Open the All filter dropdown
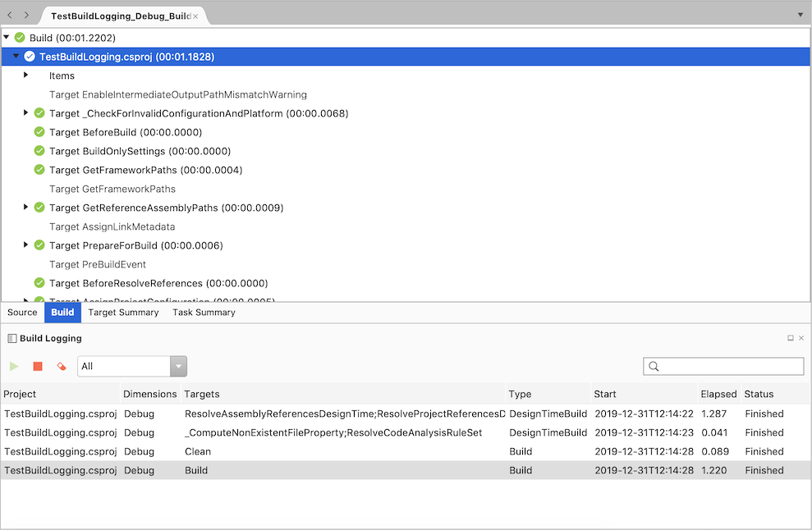812x530 pixels. (x=177, y=366)
